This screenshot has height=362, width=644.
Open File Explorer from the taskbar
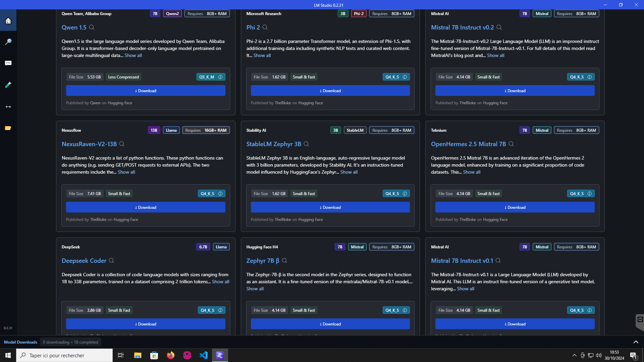[x=138, y=355]
